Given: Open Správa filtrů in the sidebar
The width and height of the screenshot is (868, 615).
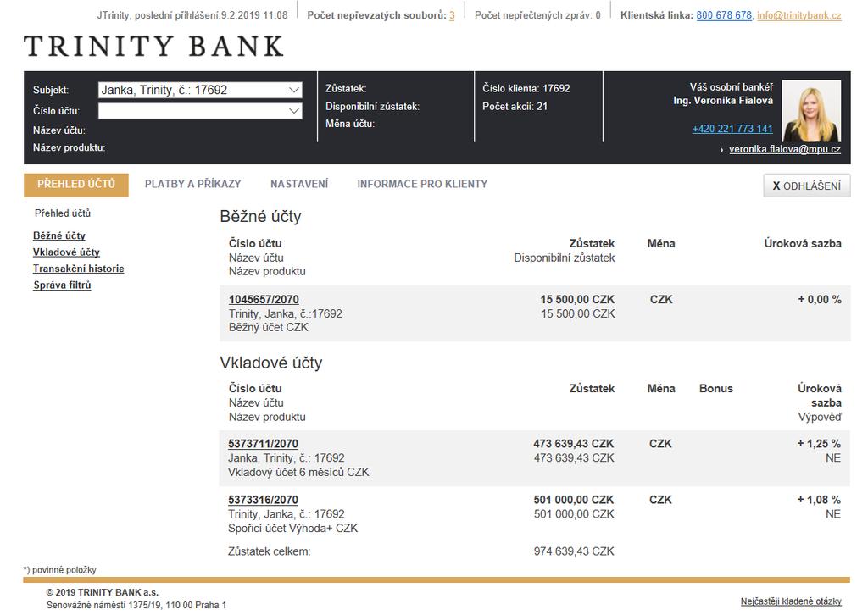Looking at the screenshot, I should [62, 285].
